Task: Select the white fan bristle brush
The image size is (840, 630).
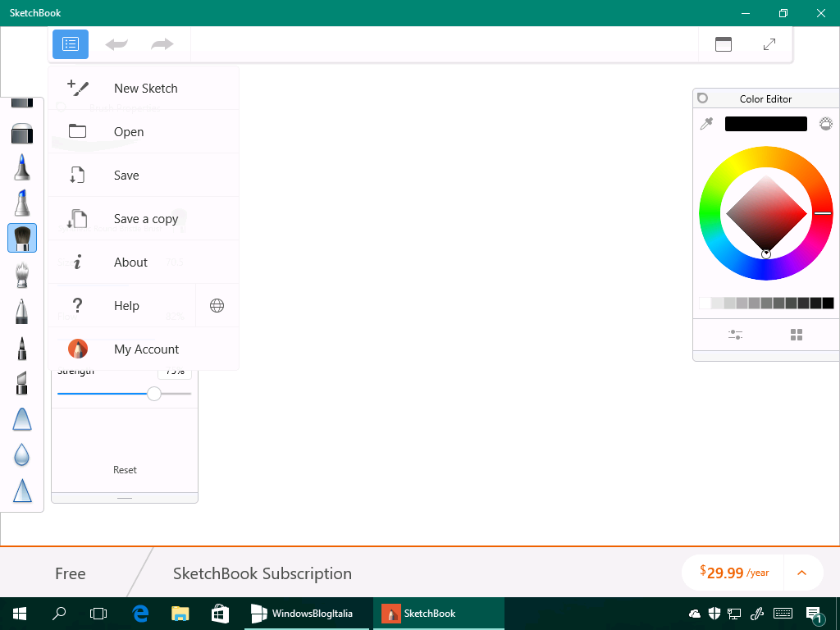Action: click(22, 276)
